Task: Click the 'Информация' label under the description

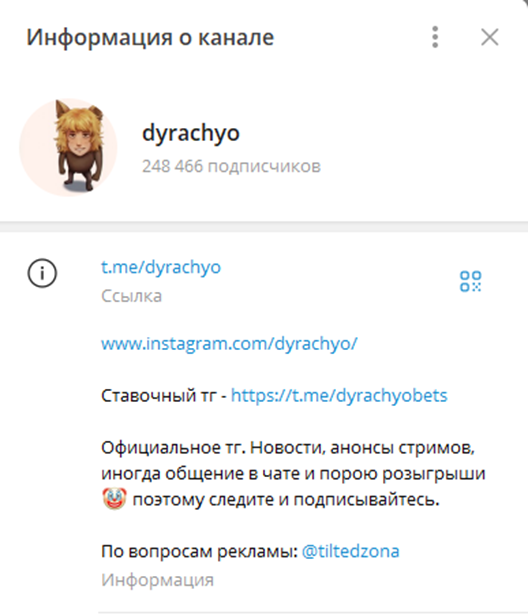Action: (157, 580)
